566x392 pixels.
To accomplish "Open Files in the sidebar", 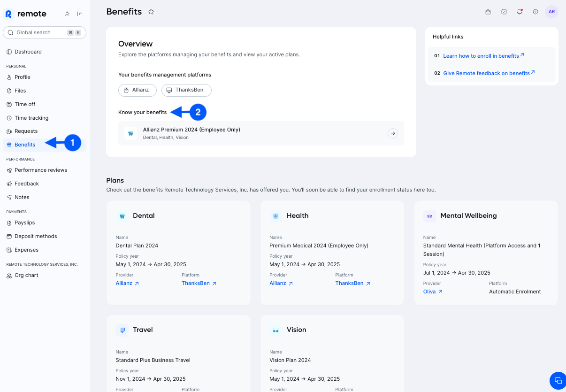I will (45, 91).
